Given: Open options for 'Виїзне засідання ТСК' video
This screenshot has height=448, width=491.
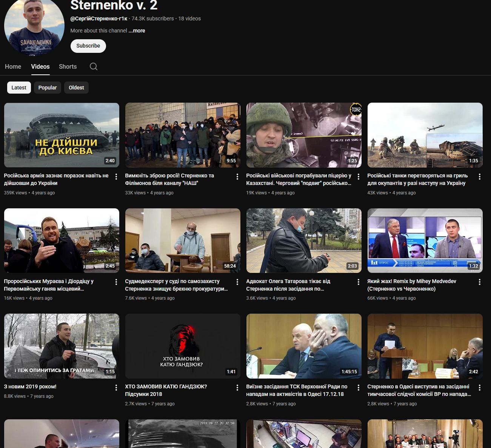Looking at the screenshot, I should 359,387.
